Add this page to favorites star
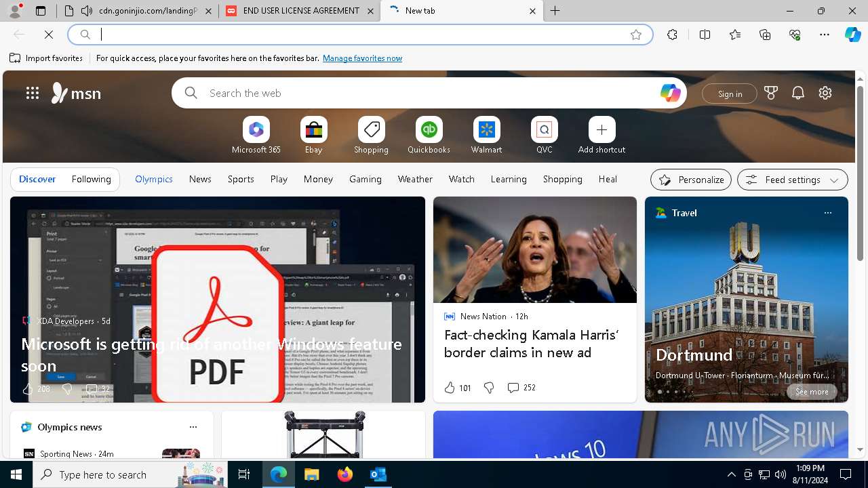868x488 pixels. click(636, 35)
